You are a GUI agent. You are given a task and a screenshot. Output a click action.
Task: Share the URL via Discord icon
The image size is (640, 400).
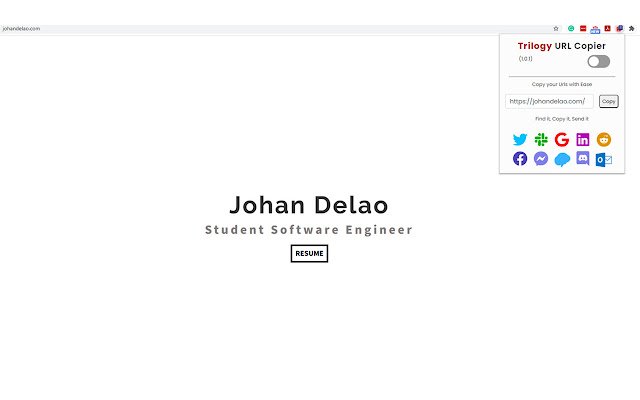point(582,158)
